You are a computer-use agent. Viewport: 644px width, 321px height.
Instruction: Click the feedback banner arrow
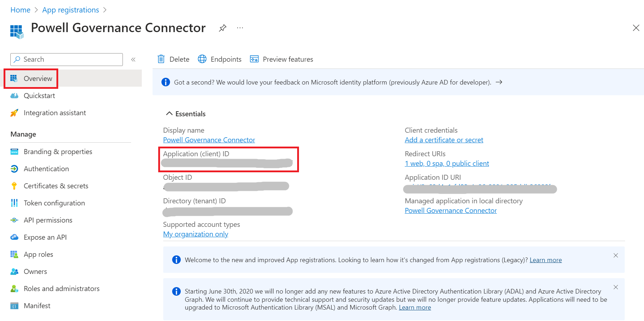[x=499, y=82]
